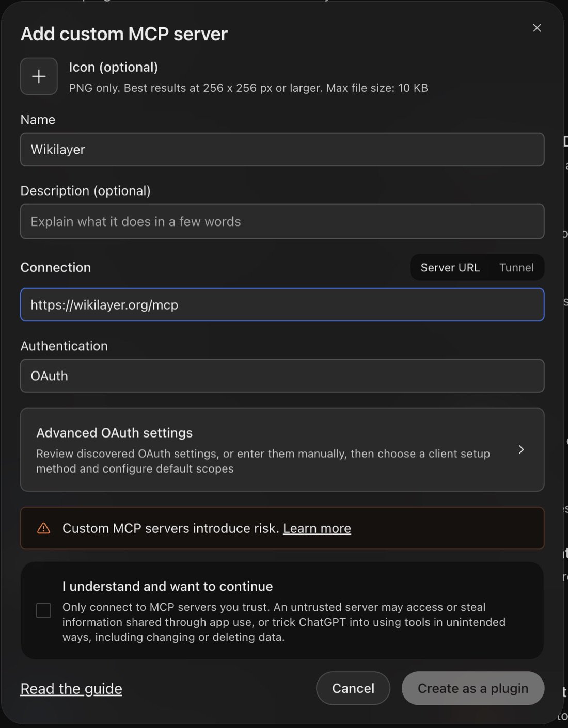
Task: Click the 'Authentication' label
Action: pyautogui.click(x=64, y=346)
